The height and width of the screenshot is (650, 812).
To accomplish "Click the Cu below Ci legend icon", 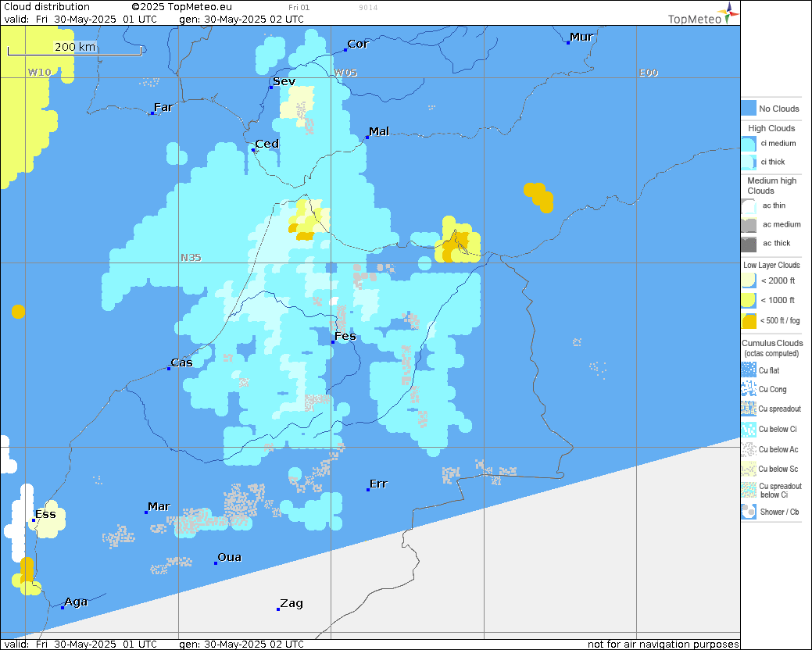I will click(748, 429).
